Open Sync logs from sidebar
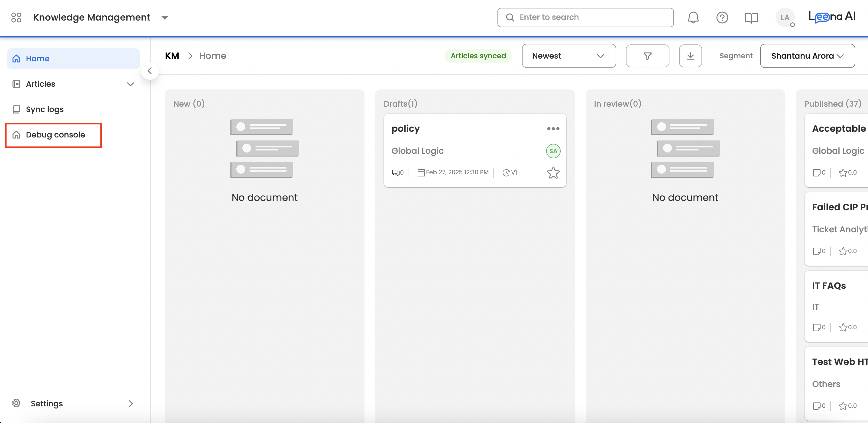 click(44, 109)
